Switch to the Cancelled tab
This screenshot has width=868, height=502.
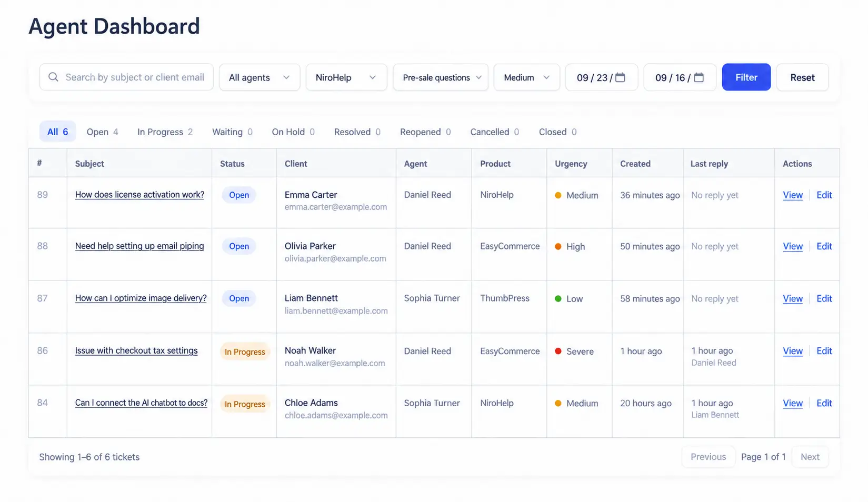click(x=494, y=132)
